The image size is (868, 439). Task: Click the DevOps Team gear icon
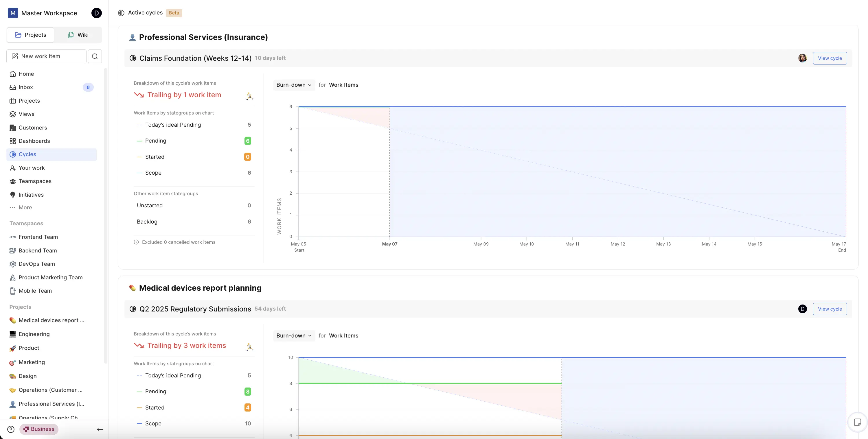tap(13, 264)
